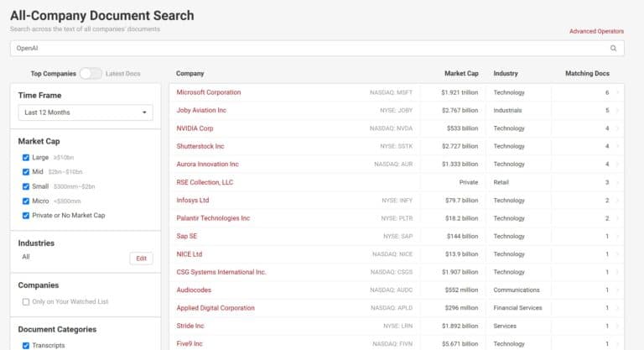
Task: Click Financial Services industry cell
Action: [x=517, y=308]
